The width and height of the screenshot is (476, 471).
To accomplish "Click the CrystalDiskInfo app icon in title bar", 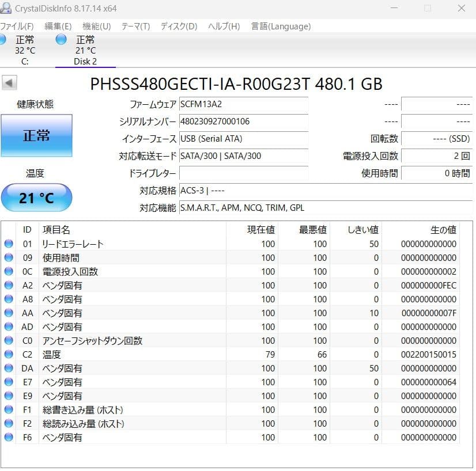I will [5, 8].
